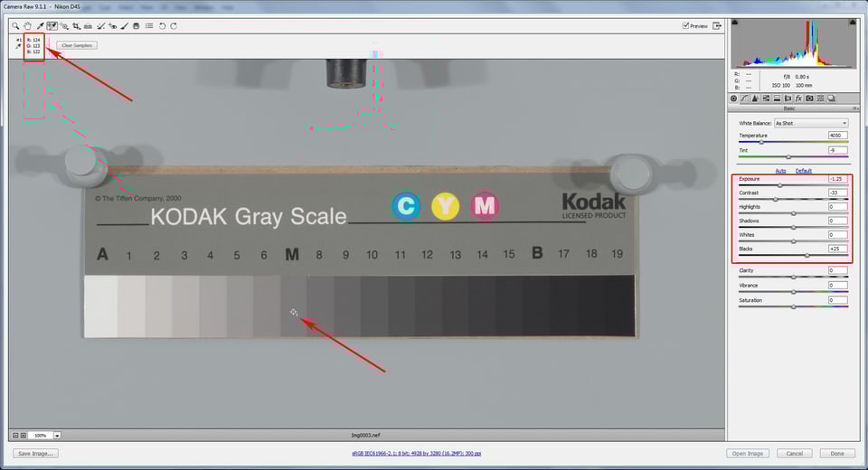Open the Basic panel options menu

click(854, 108)
